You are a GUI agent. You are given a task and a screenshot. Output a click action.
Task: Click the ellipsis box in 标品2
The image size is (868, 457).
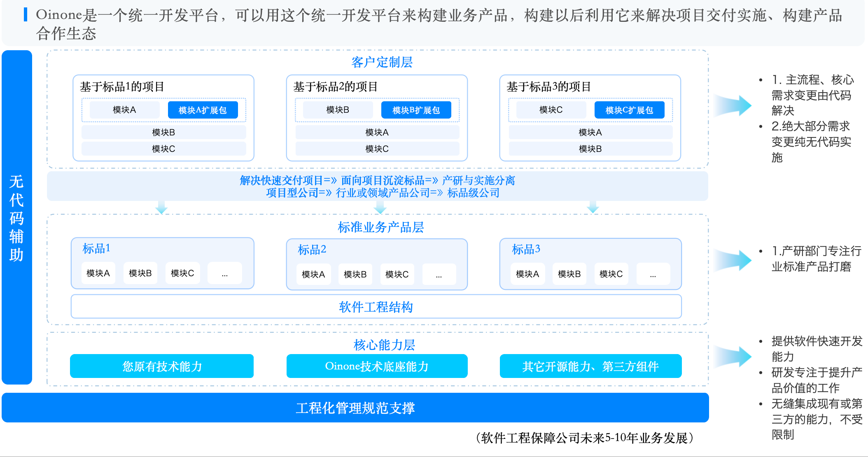click(439, 275)
